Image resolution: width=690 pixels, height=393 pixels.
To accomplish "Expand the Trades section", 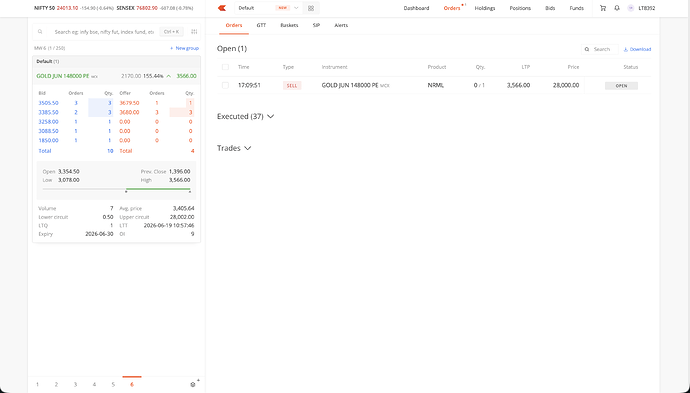I will point(234,148).
